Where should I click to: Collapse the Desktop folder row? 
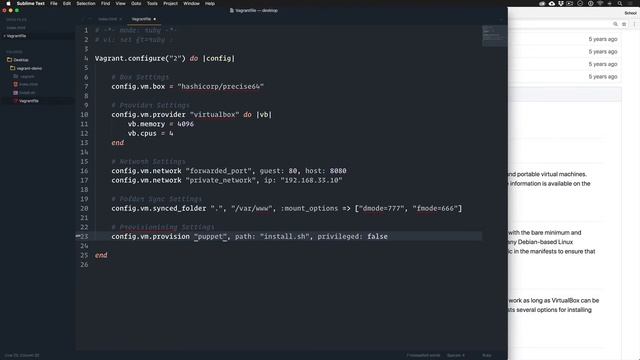tap(20, 60)
